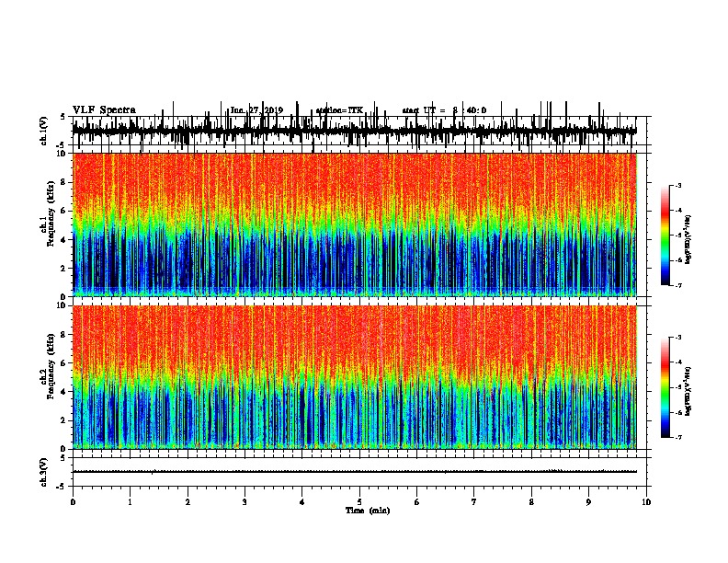
Task: Select the "start UT = 8:40:0" text
Action: (x=444, y=110)
